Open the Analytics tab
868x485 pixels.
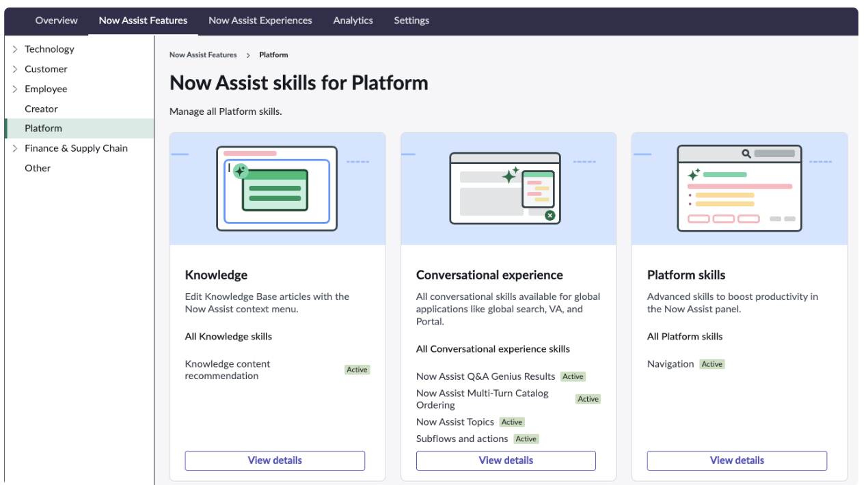(353, 20)
